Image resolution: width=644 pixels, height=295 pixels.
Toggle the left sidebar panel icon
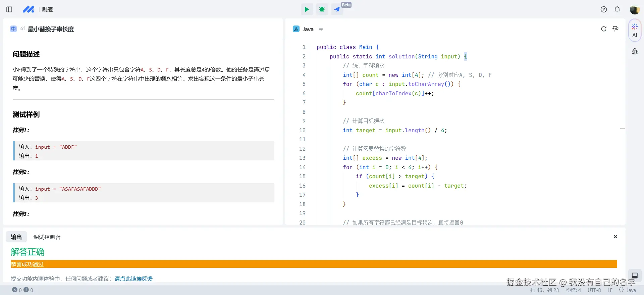(x=9, y=9)
